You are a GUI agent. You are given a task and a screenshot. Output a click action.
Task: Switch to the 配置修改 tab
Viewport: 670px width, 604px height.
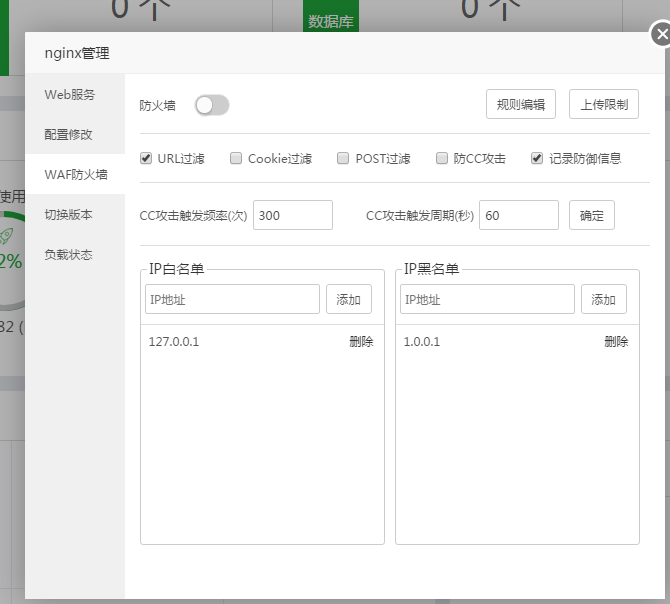tap(75, 134)
